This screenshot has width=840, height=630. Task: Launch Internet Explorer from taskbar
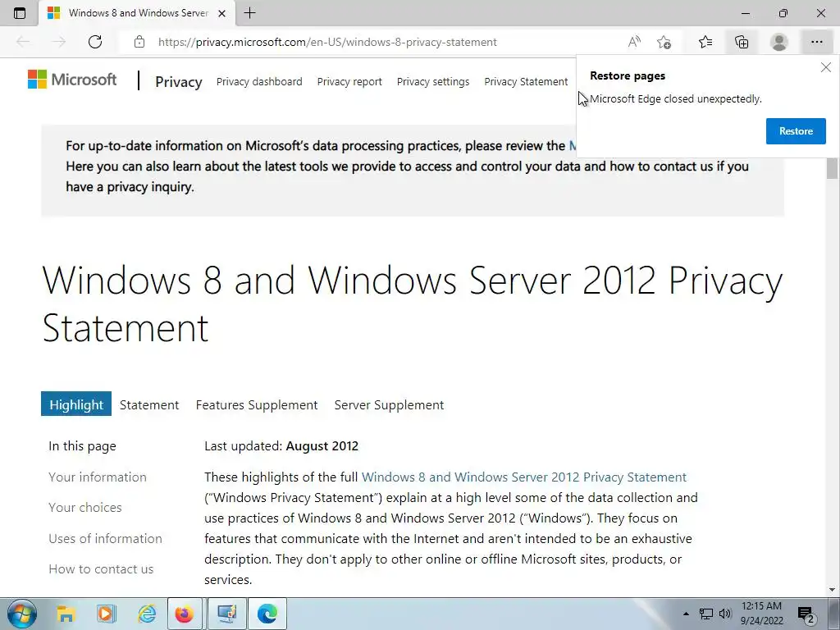coord(146,614)
